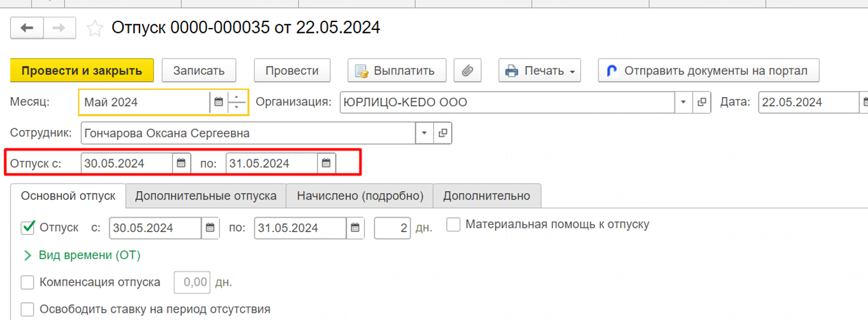Add document to favorites with star icon

94,28
